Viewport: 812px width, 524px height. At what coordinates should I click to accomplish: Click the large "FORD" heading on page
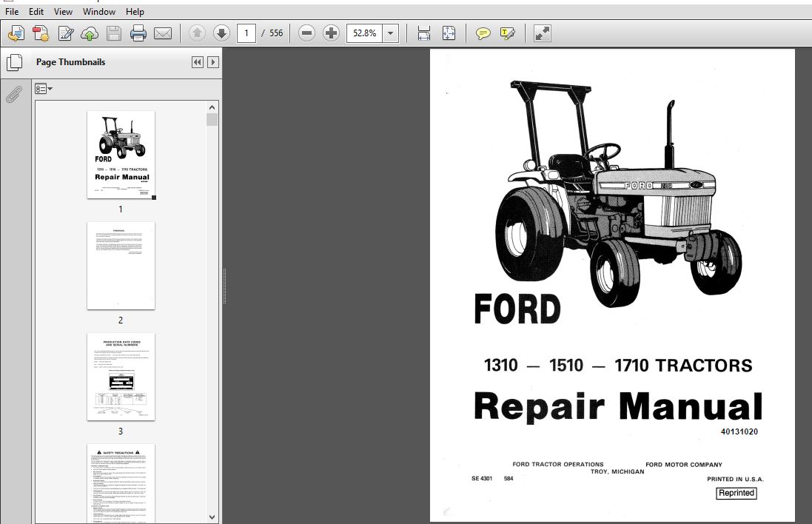(x=517, y=309)
